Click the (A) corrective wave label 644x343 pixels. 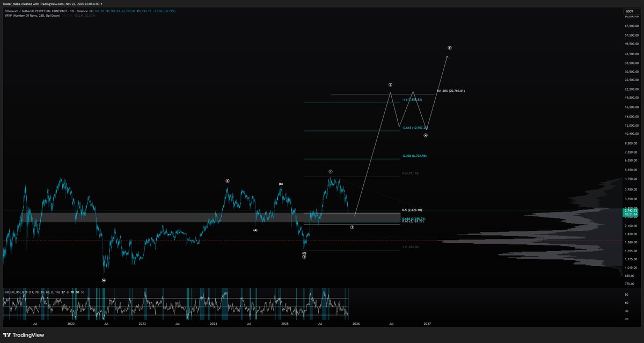coord(255,230)
